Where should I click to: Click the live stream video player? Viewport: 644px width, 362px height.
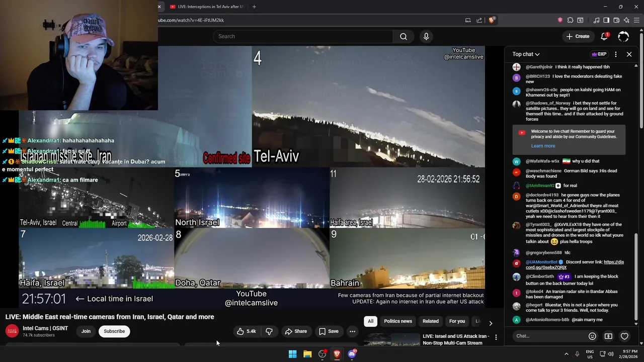(252, 177)
